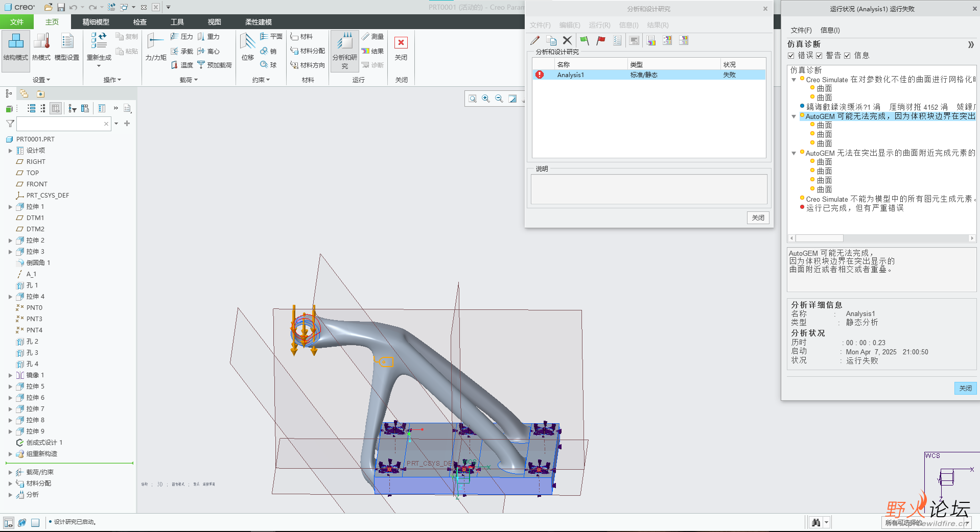Open the 约束 group dropdown
980x532 pixels.
point(261,80)
